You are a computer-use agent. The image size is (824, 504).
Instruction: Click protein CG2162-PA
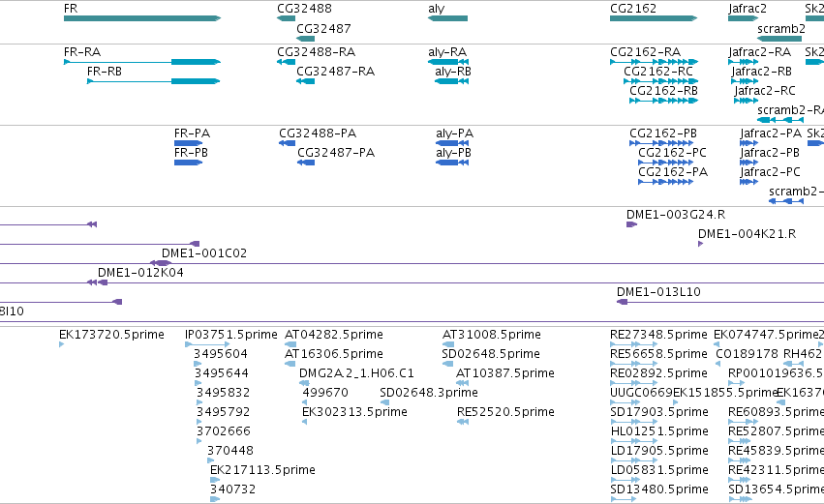[673, 172]
